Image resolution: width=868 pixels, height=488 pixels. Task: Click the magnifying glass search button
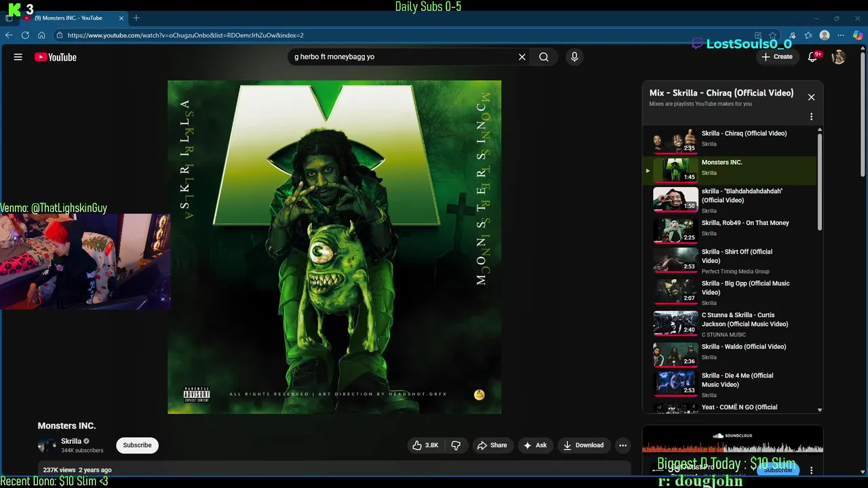pyautogui.click(x=544, y=57)
